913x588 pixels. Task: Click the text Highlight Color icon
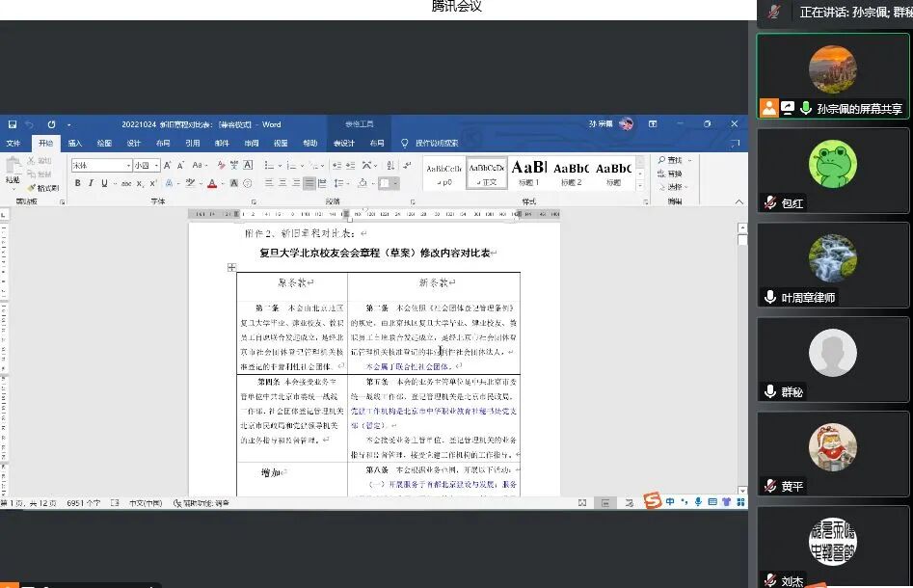(189, 183)
